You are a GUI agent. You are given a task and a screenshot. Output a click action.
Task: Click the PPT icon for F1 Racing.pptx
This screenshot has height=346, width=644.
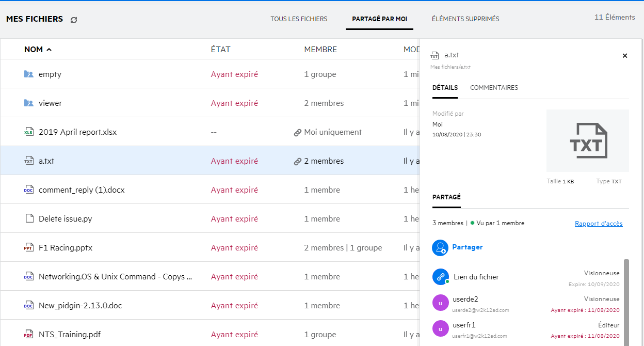coord(29,248)
